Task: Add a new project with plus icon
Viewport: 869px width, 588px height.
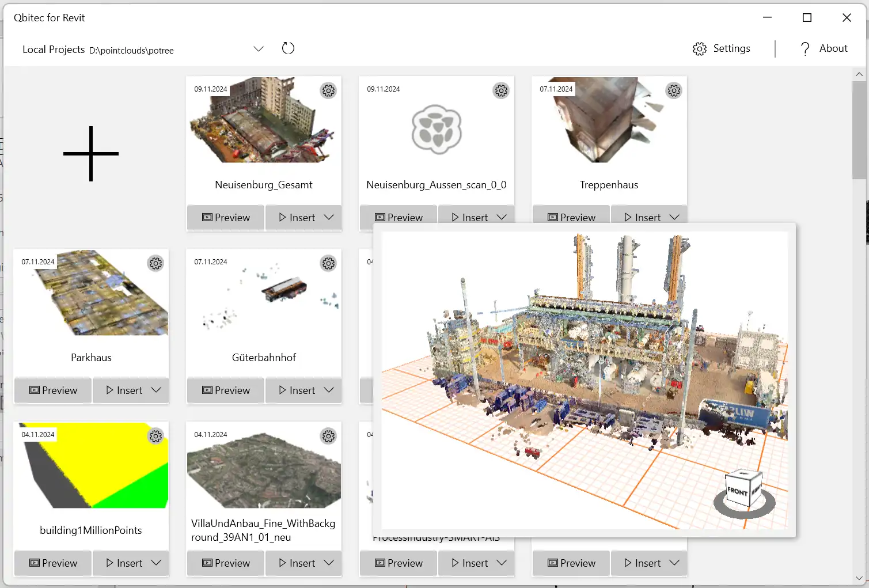Action: (91, 154)
